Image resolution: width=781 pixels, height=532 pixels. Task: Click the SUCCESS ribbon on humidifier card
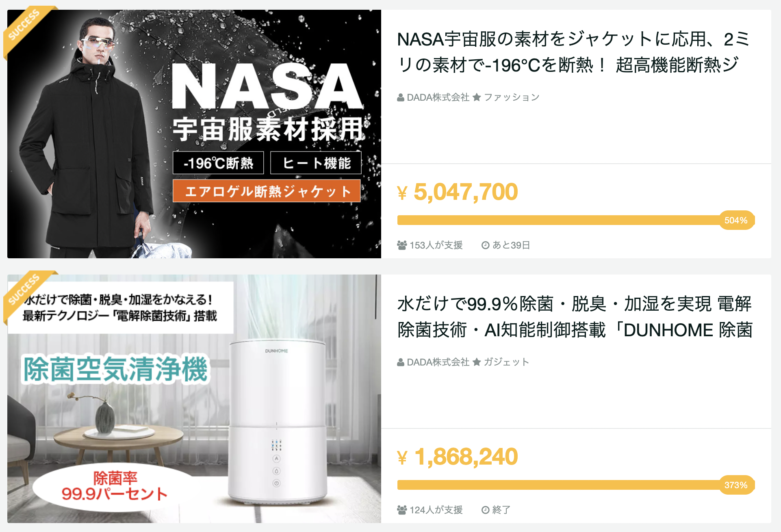click(24, 290)
